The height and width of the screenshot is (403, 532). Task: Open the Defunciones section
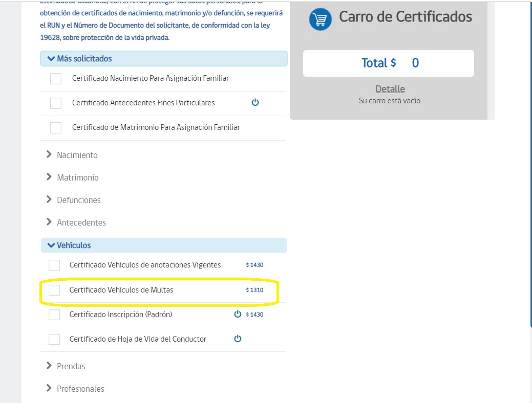[x=78, y=200]
